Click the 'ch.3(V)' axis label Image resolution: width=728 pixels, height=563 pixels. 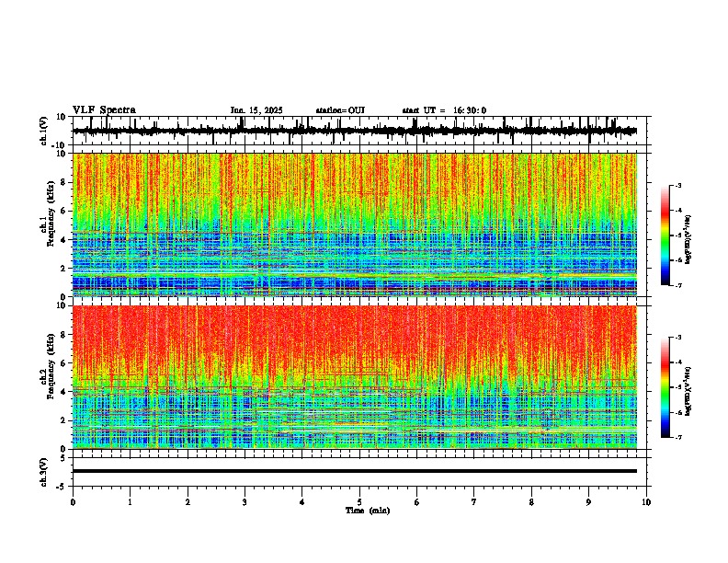click(44, 472)
